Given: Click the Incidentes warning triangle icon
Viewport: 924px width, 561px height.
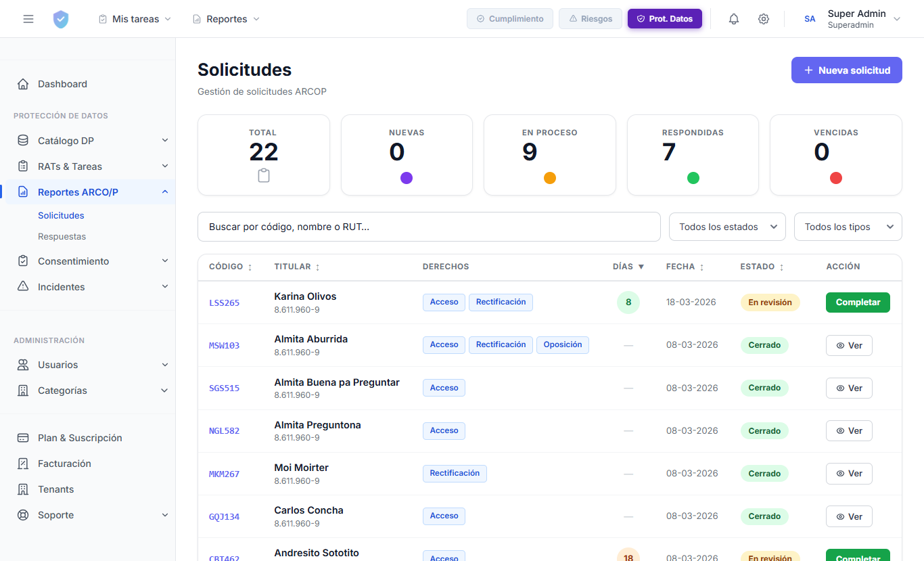Looking at the screenshot, I should 23,286.
